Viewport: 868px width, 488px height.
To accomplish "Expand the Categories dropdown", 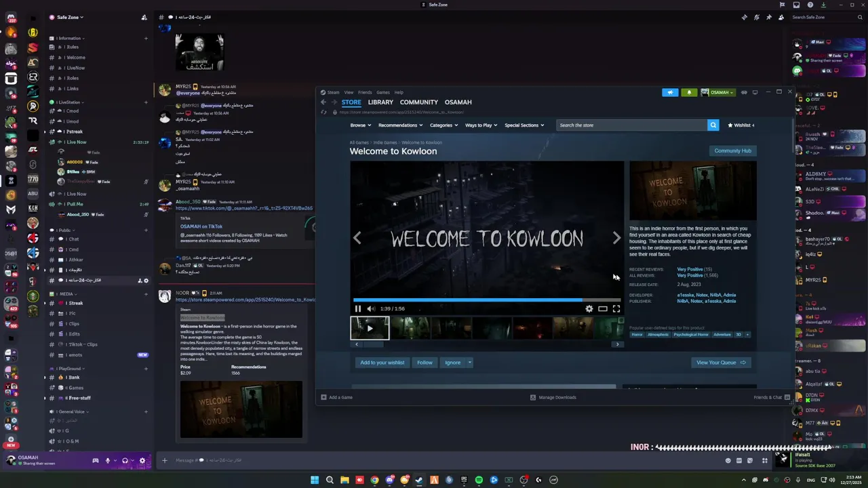I will pyautogui.click(x=444, y=125).
